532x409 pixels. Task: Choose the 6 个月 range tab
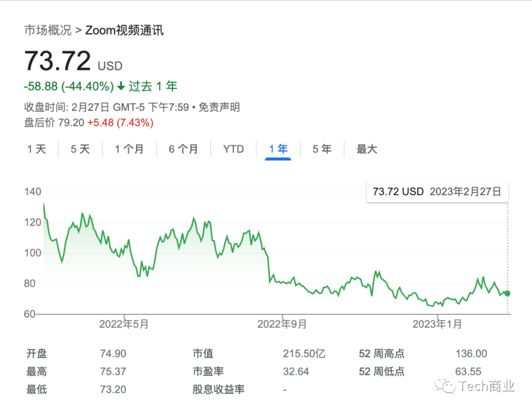(183, 149)
